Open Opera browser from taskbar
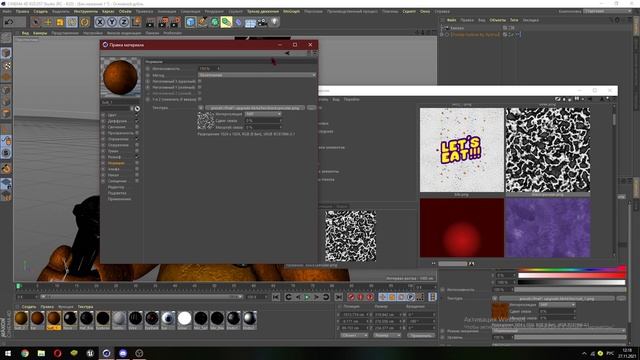 (x=58, y=353)
